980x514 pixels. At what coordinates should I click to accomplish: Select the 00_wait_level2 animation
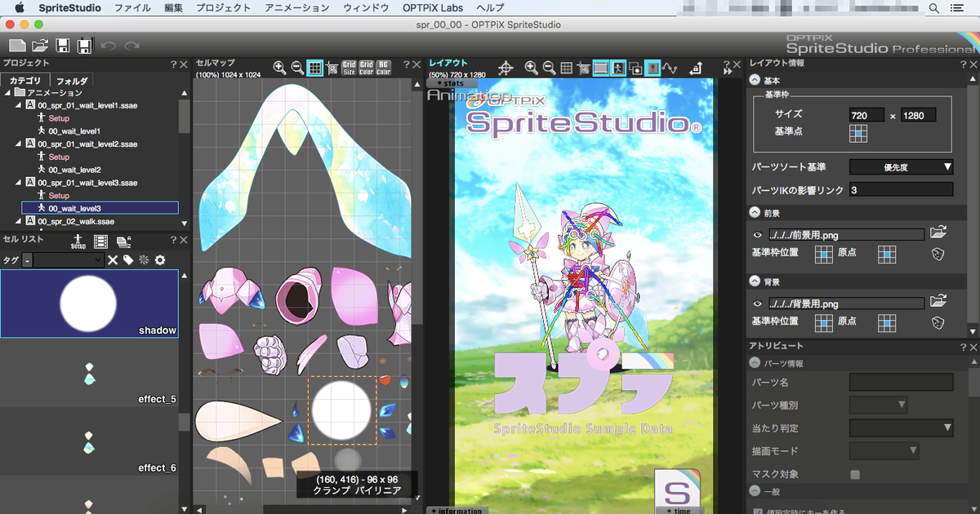[x=73, y=170]
